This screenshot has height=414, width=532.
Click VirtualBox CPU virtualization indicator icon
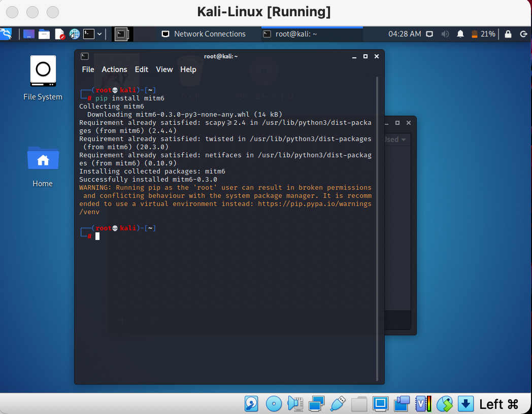423,404
